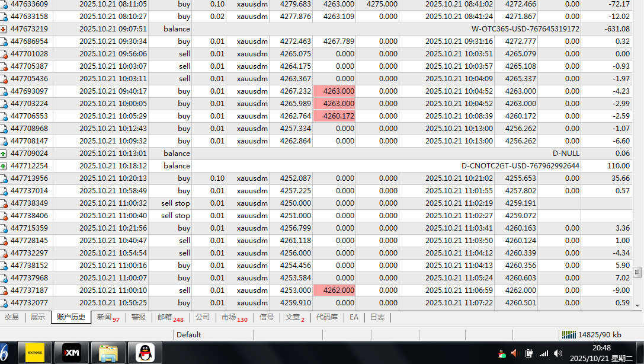644x364 pixels.
Task: Select the buy order icon for 447686954
Action: point(4,41)
